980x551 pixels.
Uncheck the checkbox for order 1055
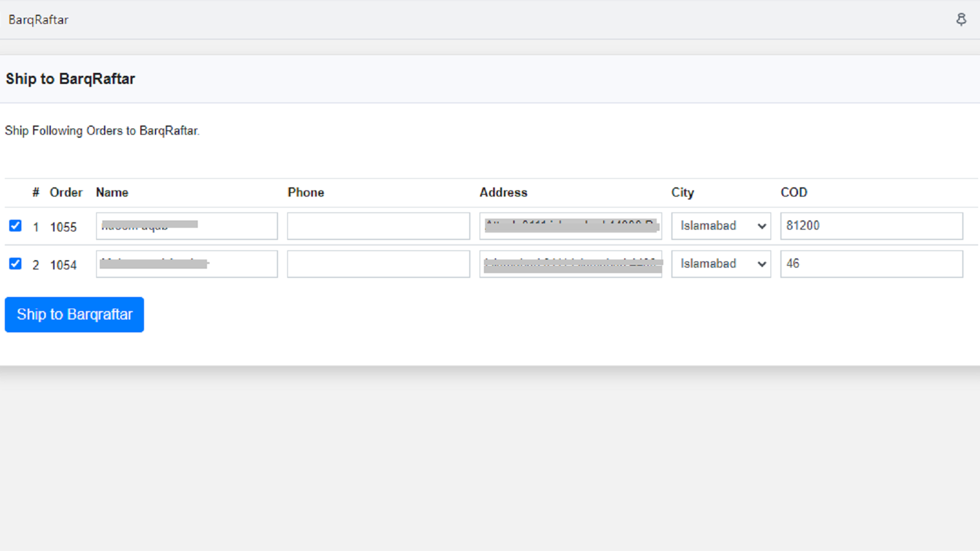point(15,226)
